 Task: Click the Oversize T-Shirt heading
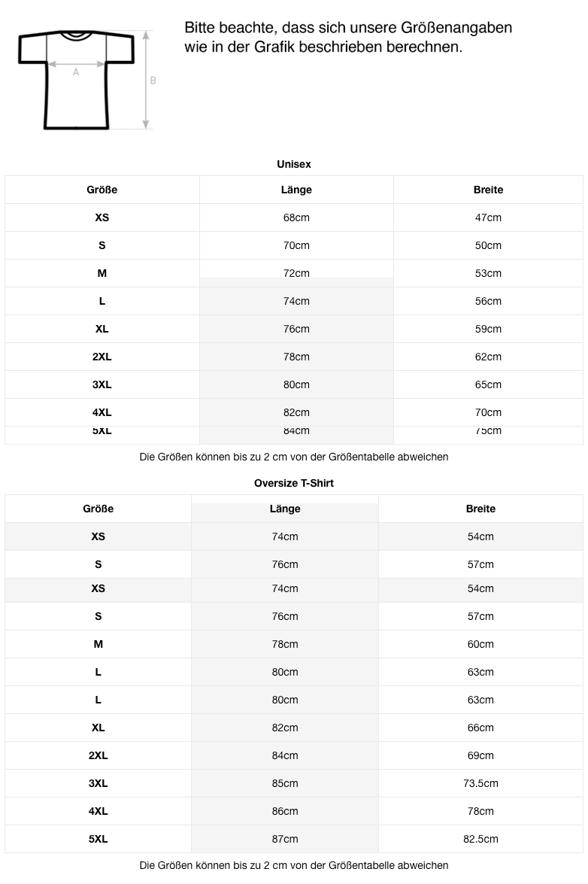coord(294,483)
